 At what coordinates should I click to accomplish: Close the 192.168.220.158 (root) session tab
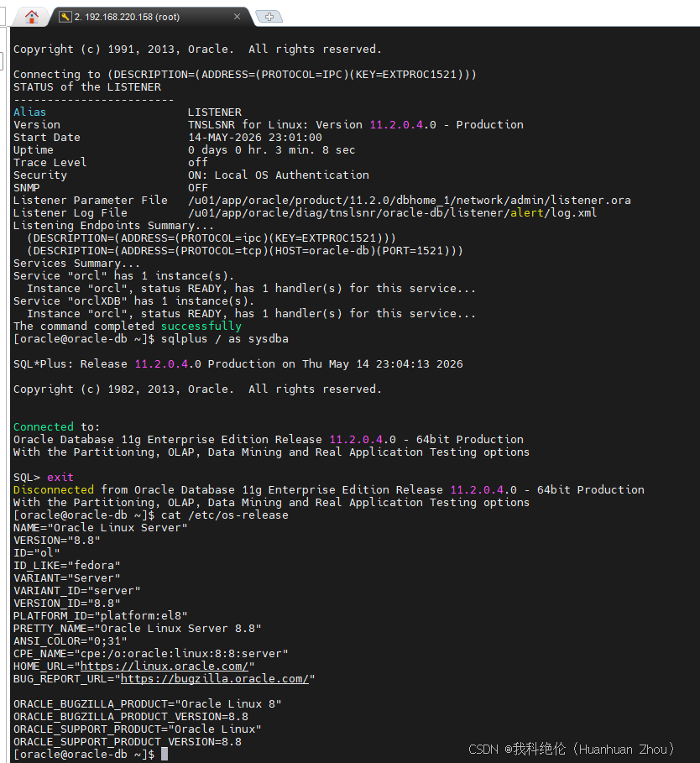pos(237,17)
